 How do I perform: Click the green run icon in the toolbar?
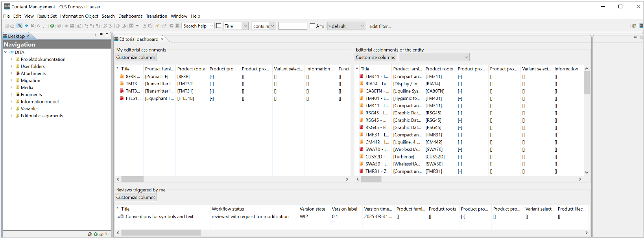[x=52, y=26]
